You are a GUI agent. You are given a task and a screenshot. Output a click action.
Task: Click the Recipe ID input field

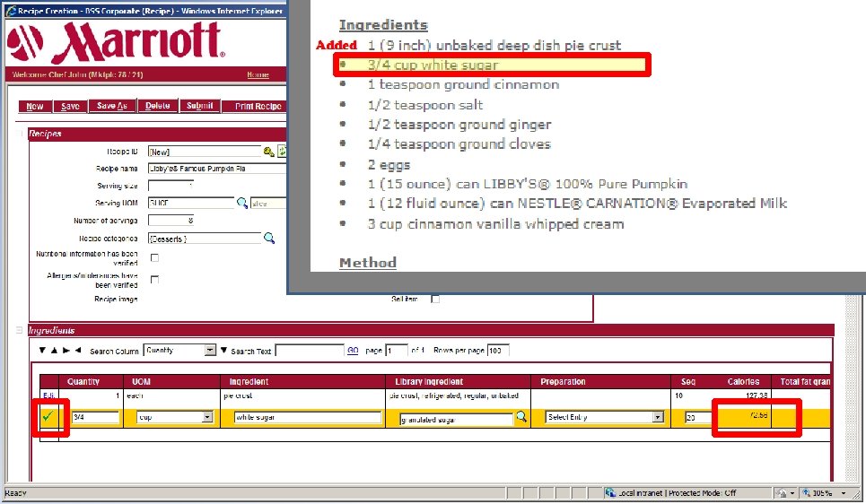[205, 152]
